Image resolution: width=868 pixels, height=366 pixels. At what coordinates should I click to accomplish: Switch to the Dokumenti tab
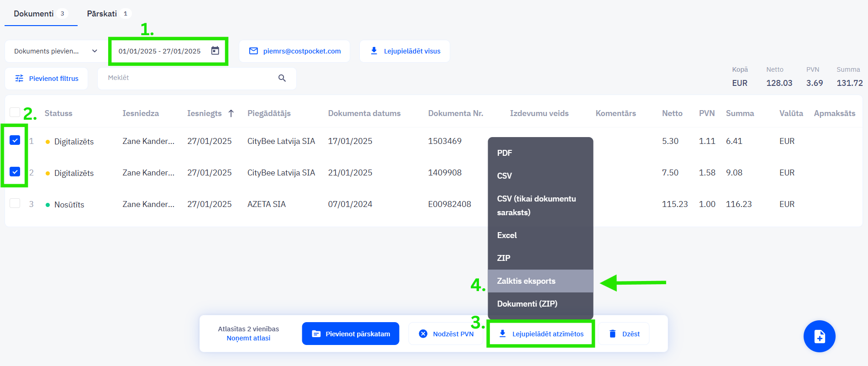41,14
